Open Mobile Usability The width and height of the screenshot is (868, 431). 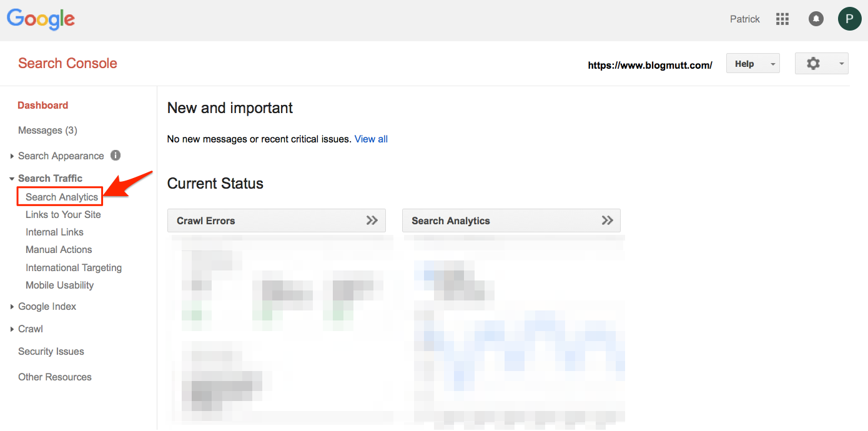[59, 285]
